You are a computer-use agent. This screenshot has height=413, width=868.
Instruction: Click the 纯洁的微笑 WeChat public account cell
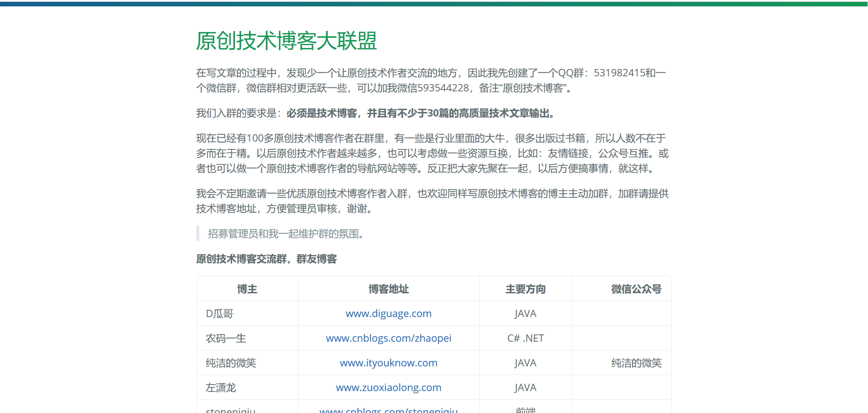(637, 363)
